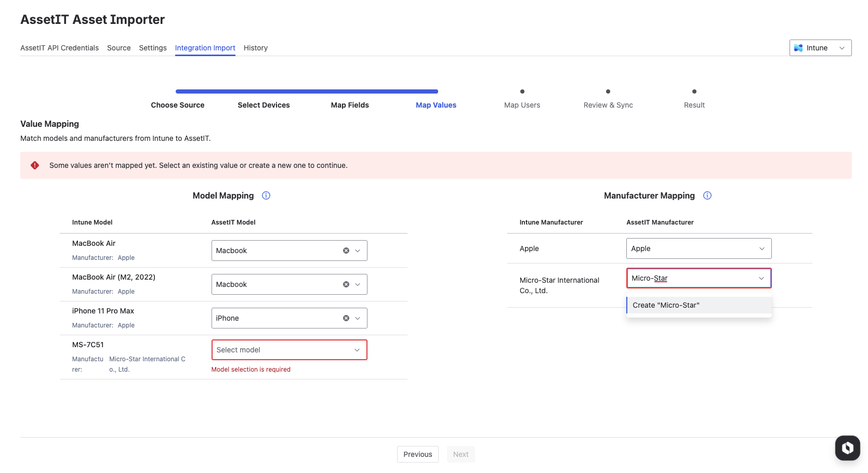Click the Micro-Star manufacturer input field
Screen dimensions: 868x473
click(691, 278)
